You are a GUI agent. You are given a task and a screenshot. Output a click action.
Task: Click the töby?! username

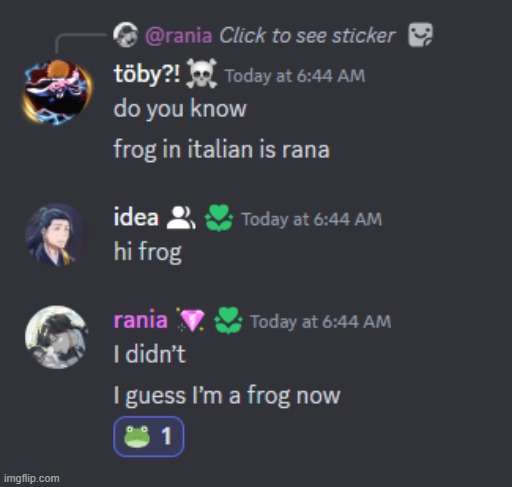click(147, 74)
